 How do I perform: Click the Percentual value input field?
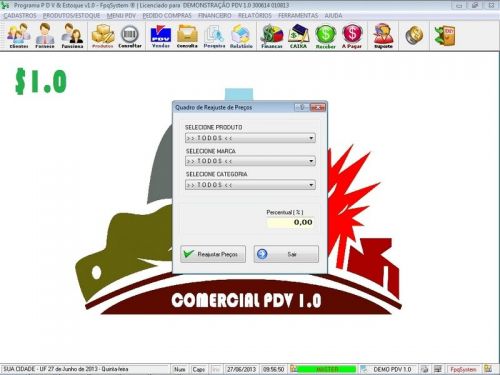click(290, 222)
